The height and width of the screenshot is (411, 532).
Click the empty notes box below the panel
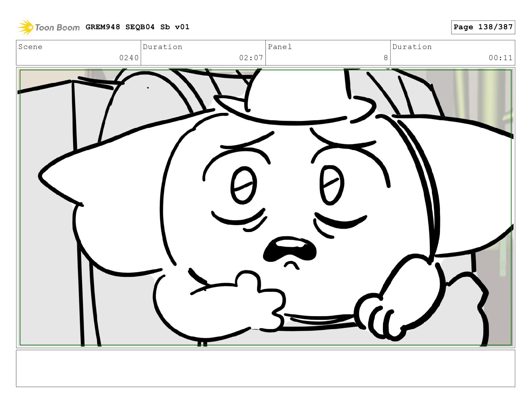click(265, 368)
